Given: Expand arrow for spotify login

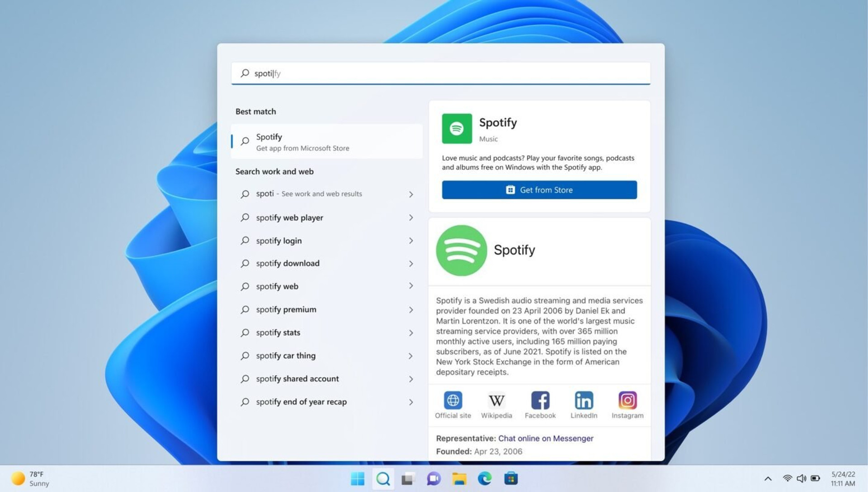Looking at the screenshot, I should (411, 241).
